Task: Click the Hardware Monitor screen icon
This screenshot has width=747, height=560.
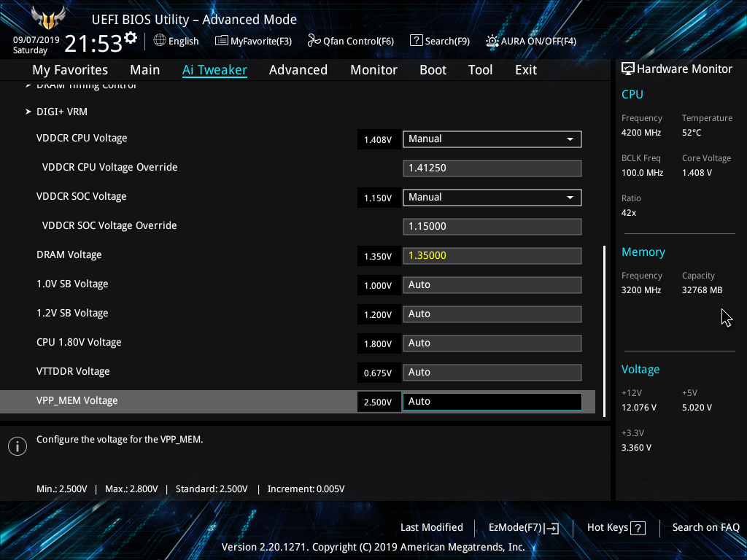Action: (x=628, y=69)
